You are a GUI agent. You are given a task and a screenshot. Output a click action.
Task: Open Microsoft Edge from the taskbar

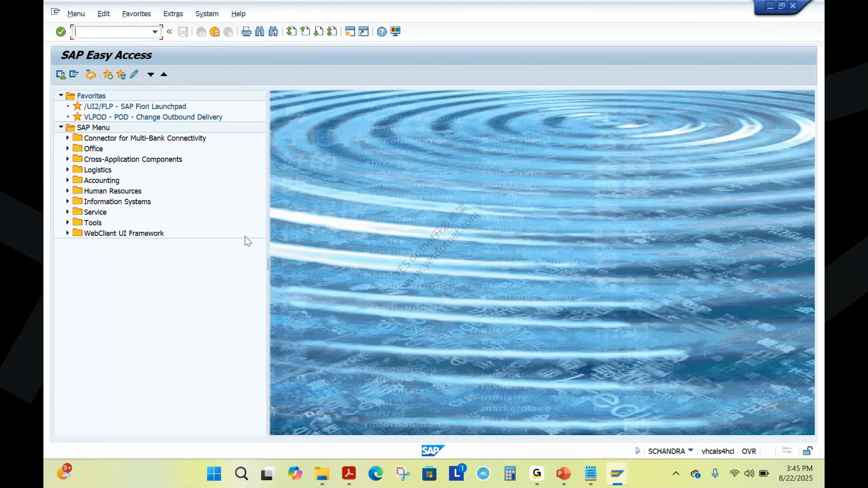point(375,474)
